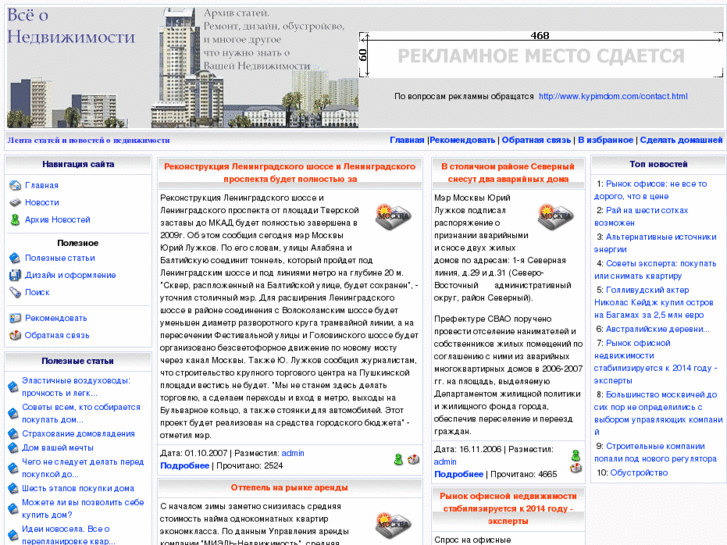727x545 pixels.
Task: Open headline Реконструкция Ленинградского шоссе
Action: [x=290, y=173]
